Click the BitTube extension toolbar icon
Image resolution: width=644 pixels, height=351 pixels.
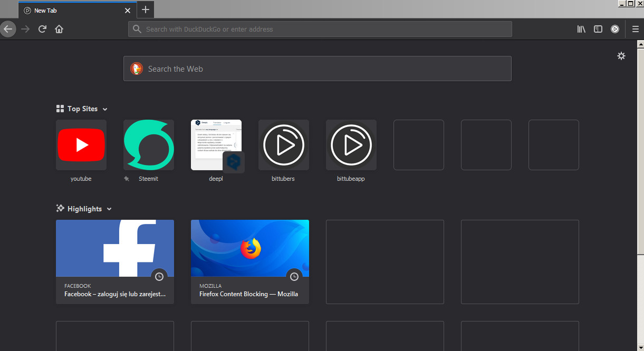615,29
